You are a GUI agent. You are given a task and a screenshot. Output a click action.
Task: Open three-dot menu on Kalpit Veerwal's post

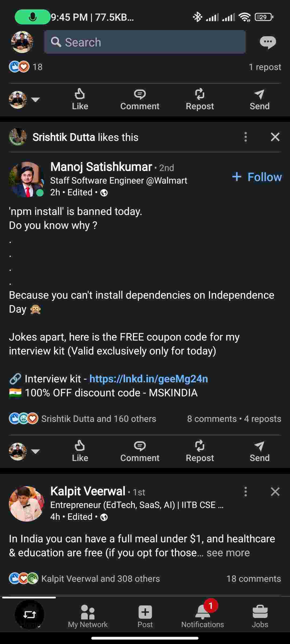[245, 492]
